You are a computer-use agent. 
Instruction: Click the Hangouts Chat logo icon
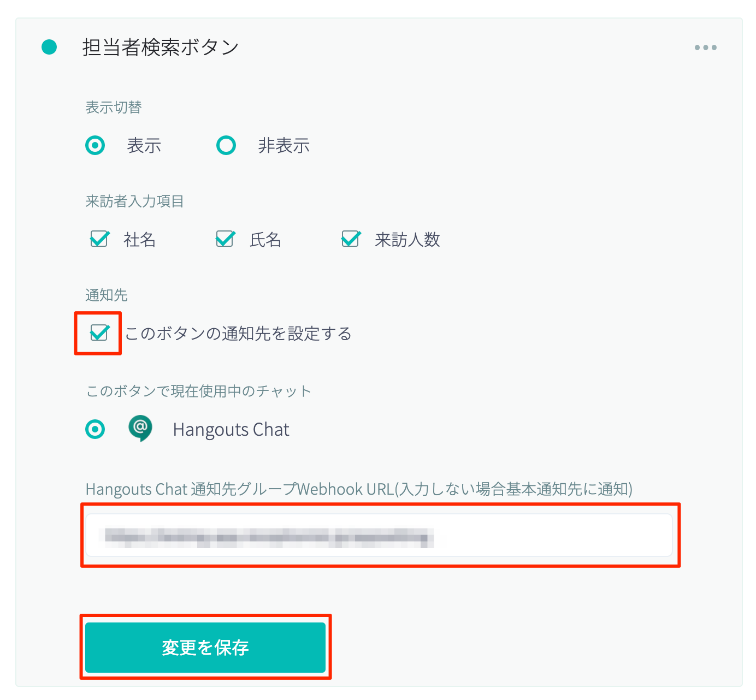[x=140, y=429]
